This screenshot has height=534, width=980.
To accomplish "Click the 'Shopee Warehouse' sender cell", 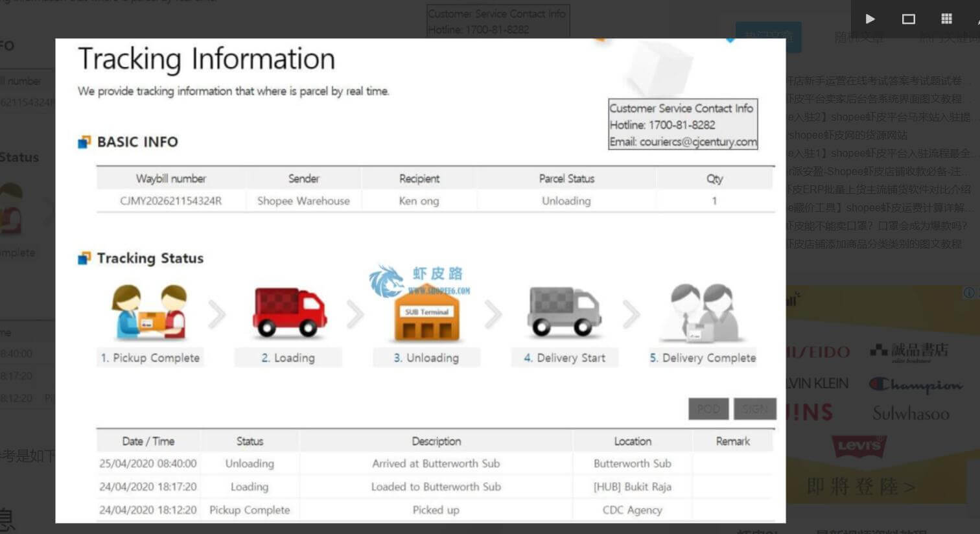I will 303,201.
